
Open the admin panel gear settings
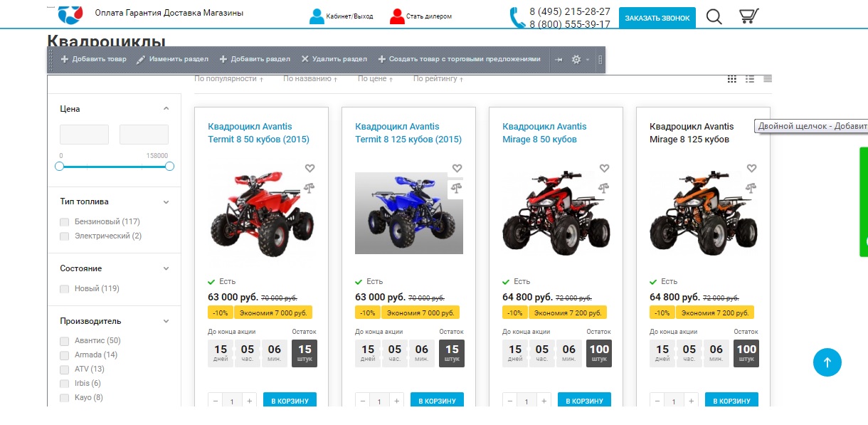(x=576, y=59)
